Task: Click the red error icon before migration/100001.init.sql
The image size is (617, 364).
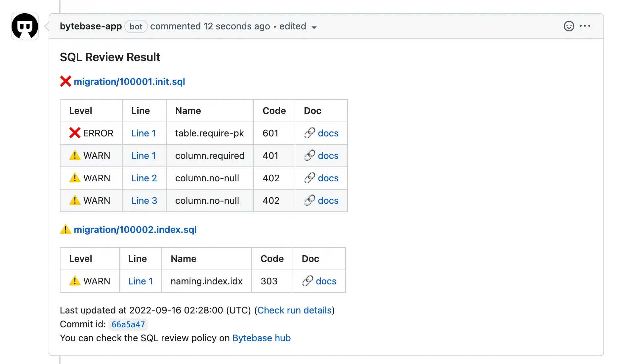Action: point(65,81)
